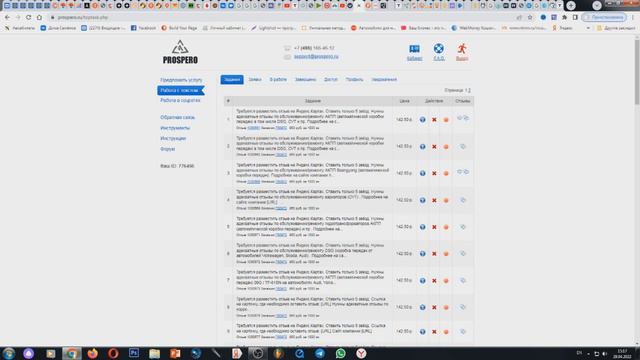640x360 pixels.
Task: Switch to the Заявки tab
Action: click(255, 80)
